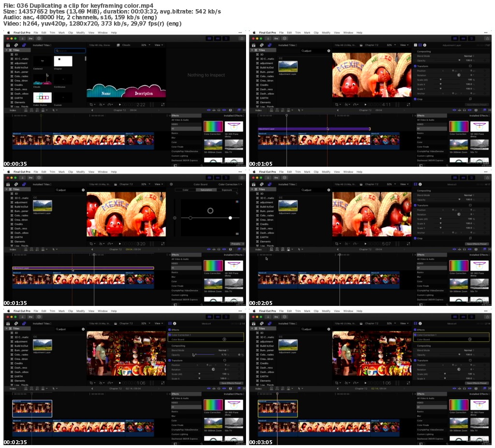Open Color Correction 1 dropdown in 00:01:35 frame
Image resolution: width=495 pixels, height=448 pixels.
coord(230,185)
